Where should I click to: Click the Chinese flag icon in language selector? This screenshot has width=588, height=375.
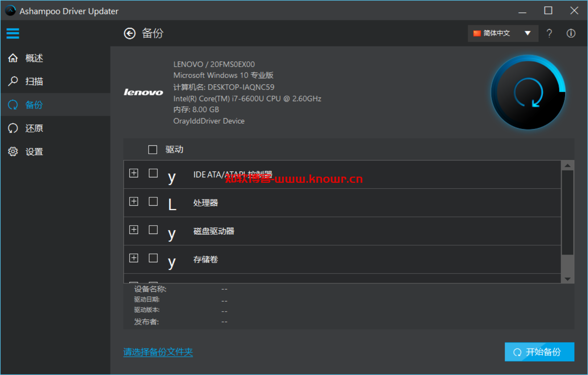pyautogui.click(x=477, y=33)
